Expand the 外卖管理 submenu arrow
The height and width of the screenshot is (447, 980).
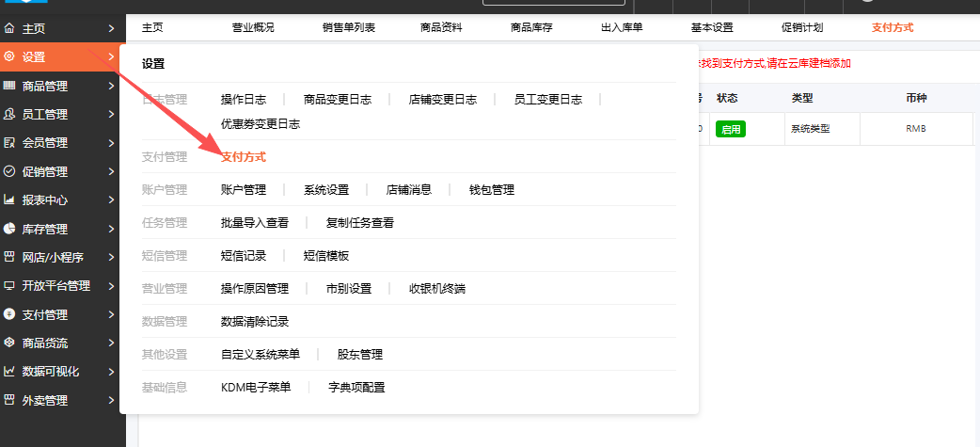111,401
